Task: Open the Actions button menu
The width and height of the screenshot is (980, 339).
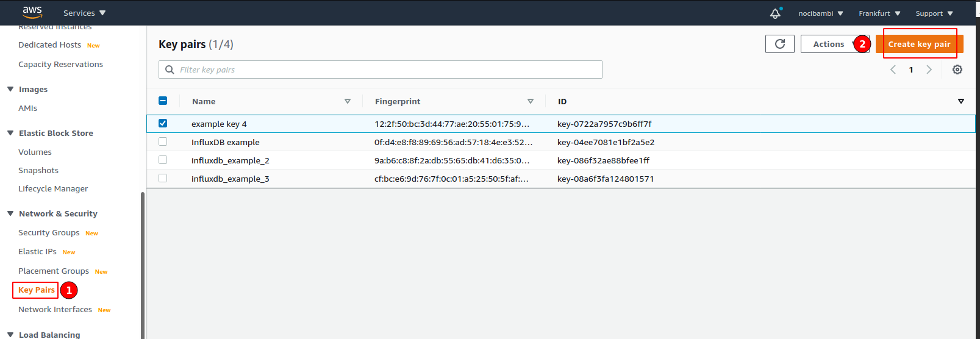Action: pyautogui.click(x=828, y=44)
